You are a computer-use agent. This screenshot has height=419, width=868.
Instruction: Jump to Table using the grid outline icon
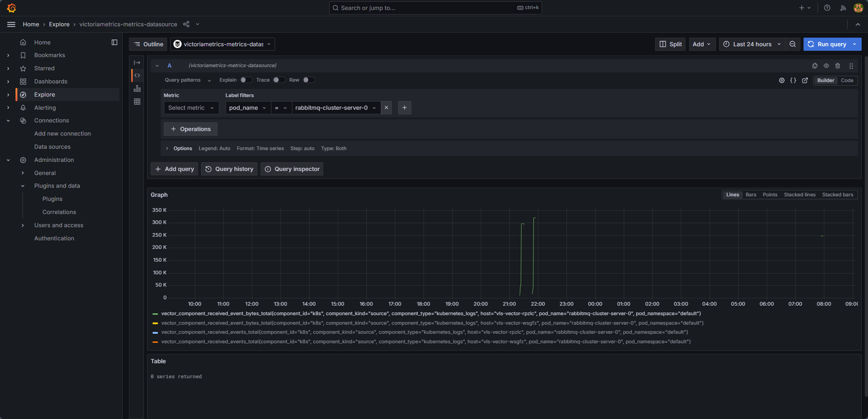coord(137,102)
